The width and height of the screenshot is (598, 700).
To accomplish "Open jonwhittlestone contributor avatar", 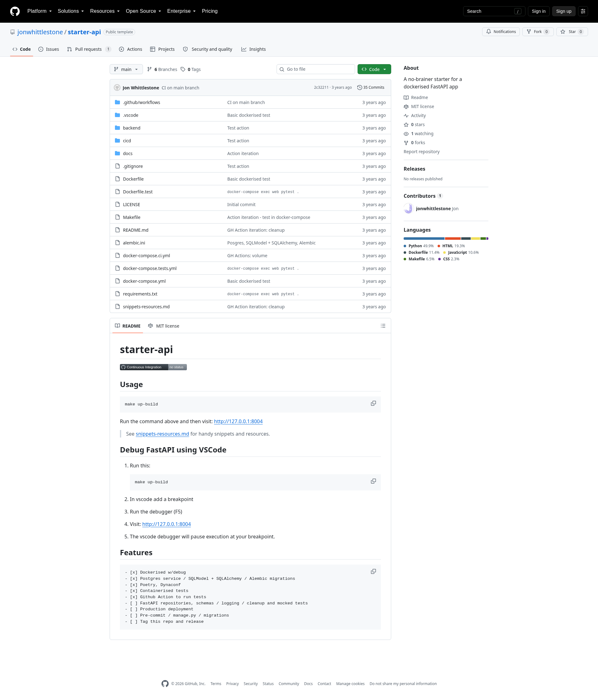I will point(408,208).
